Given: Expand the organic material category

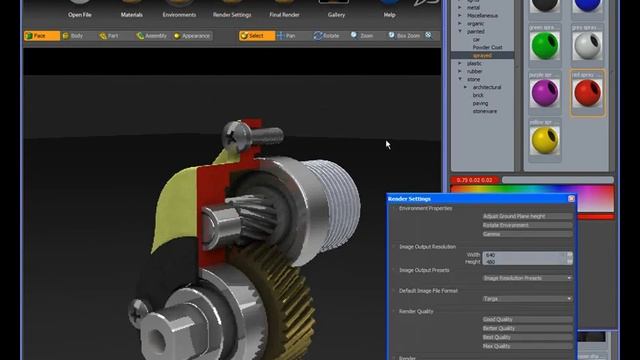Looking at the screenshot, I should (x=460, y=24).
